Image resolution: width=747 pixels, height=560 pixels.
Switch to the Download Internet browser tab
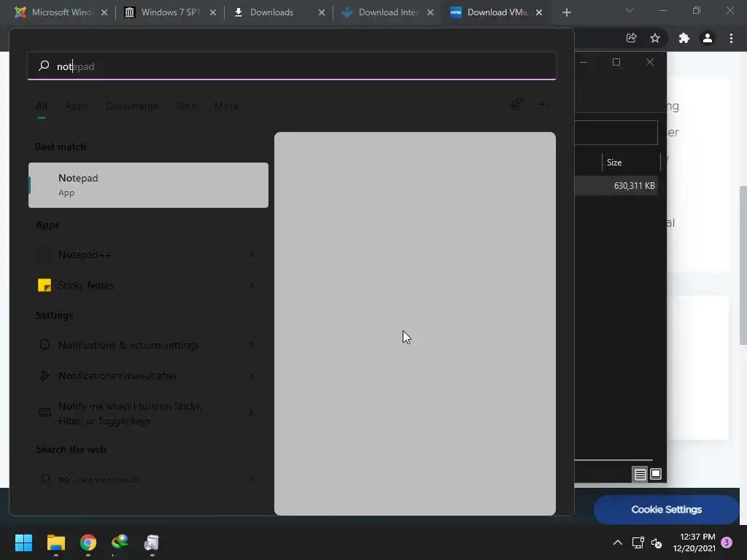point(387,12)
